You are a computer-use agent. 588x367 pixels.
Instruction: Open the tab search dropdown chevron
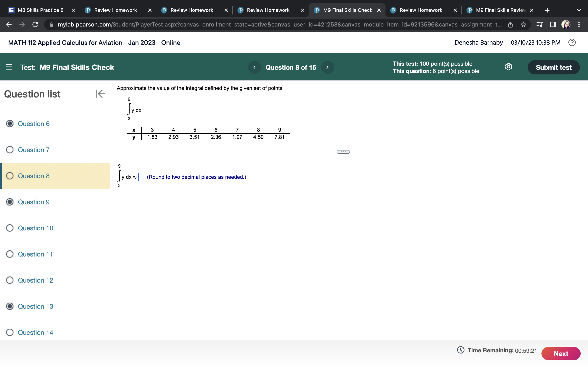pos(579,10)
